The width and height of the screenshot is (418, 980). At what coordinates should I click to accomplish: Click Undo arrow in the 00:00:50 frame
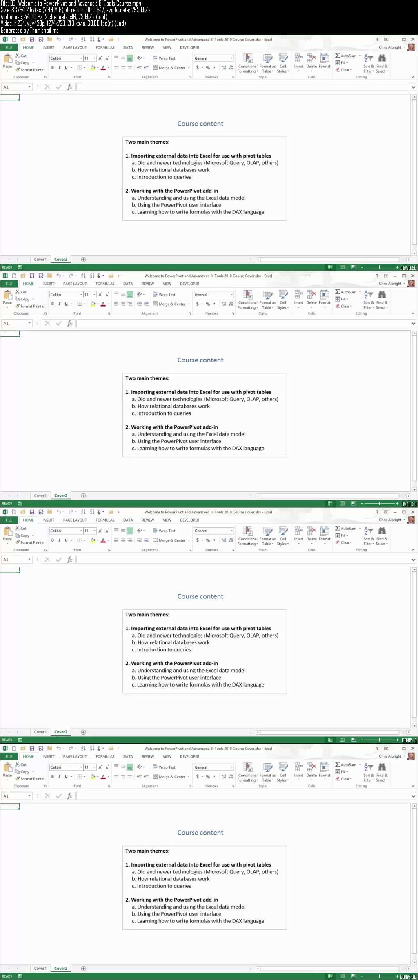click(58, 40)
